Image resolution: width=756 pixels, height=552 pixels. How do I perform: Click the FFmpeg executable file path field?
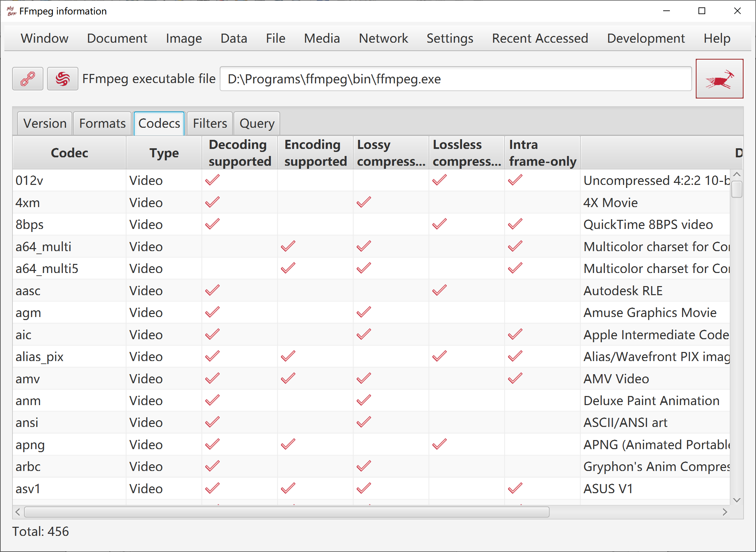click(456, 79)
